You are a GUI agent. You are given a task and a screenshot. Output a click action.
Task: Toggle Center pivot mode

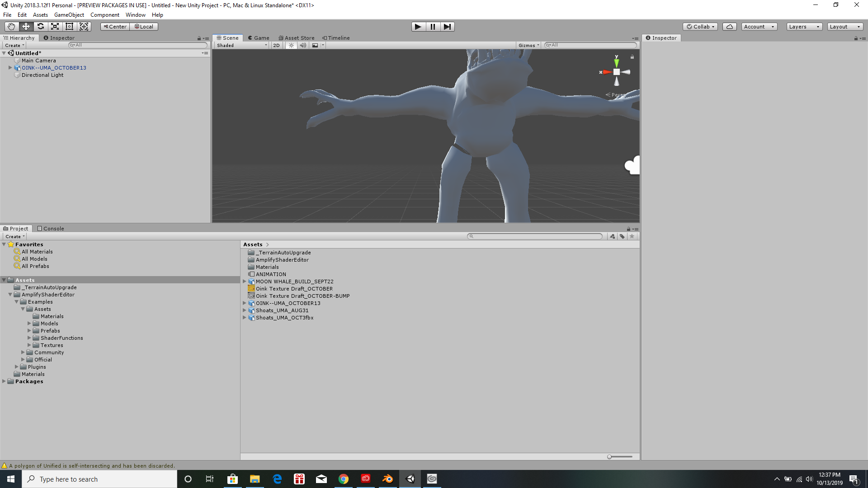(x=115, y=27)
